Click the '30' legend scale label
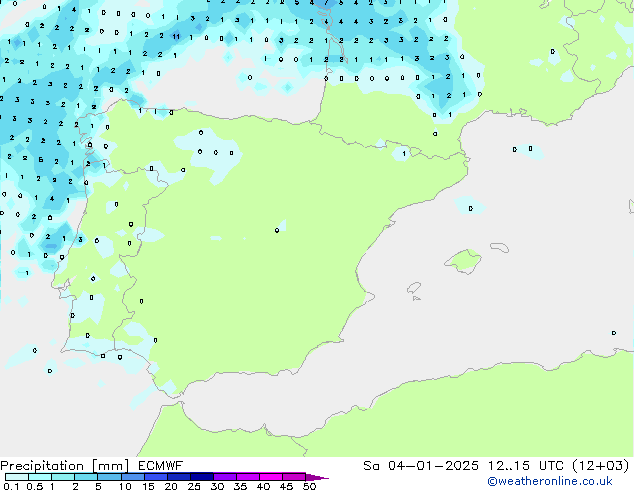Image resolution: width=634 pixels, height=490 pixels. coord(217,486)
